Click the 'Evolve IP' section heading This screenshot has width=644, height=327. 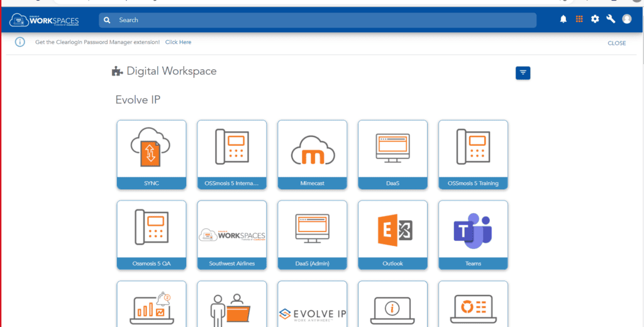138,100
